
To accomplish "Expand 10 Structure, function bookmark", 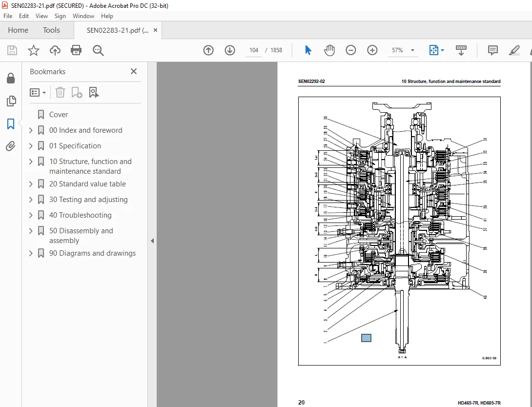I will click(x=31, y=162).
